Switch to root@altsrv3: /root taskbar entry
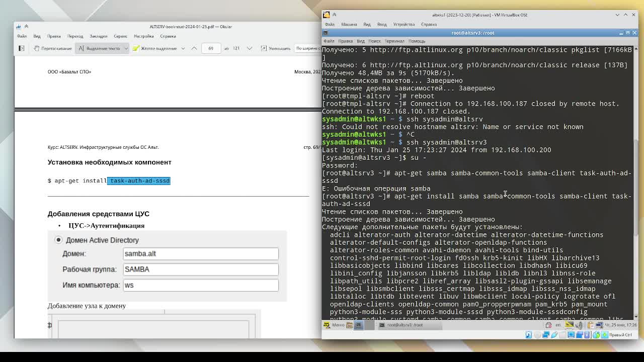This screenshot has width=644, height=362. (x=410, y=325)
